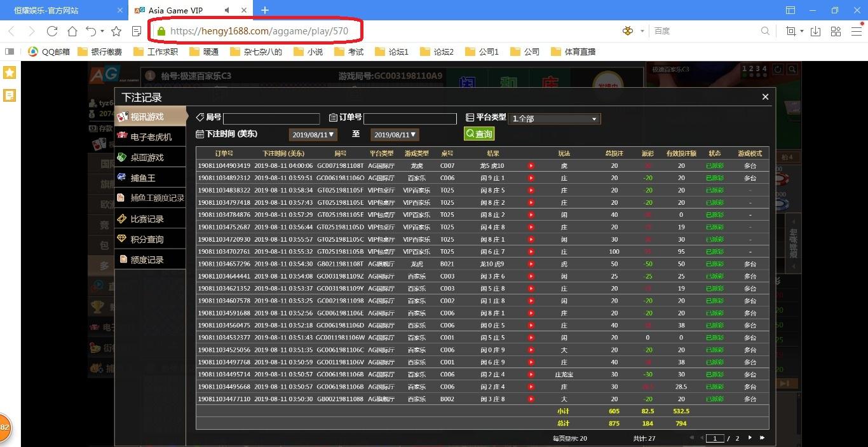Open the start date picker
The width and height of the screenshot is (868, 447).
pyautogui.click(x=313, y=135)
